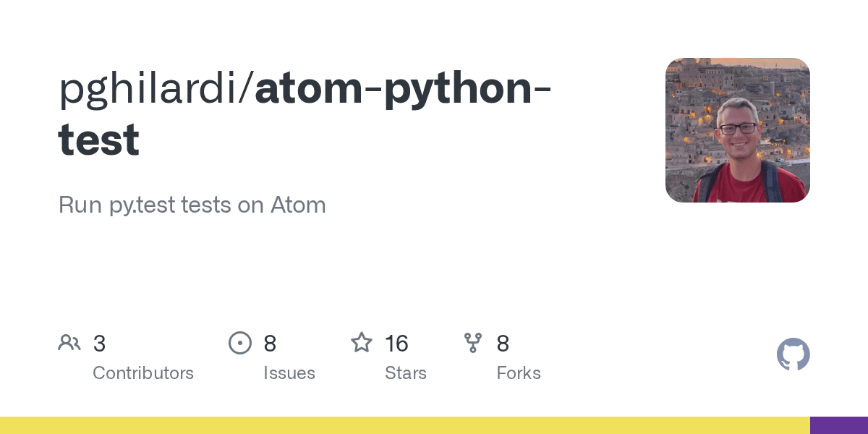This screenshot has width=868, height=434.
Task: Click the description Run py.test tests on Atom
Action: (192, 205)
